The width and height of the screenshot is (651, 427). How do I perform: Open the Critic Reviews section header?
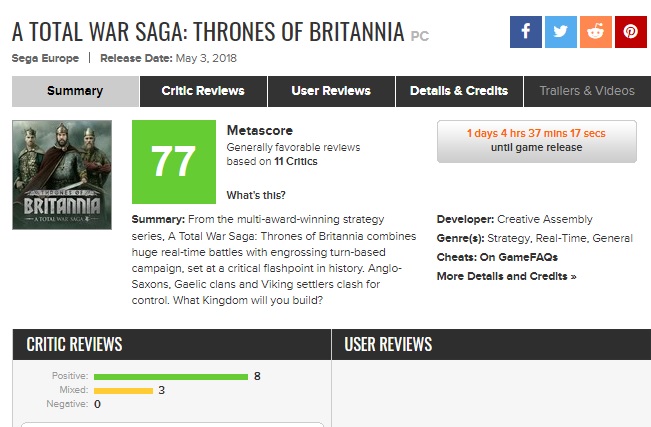[74, 345]
